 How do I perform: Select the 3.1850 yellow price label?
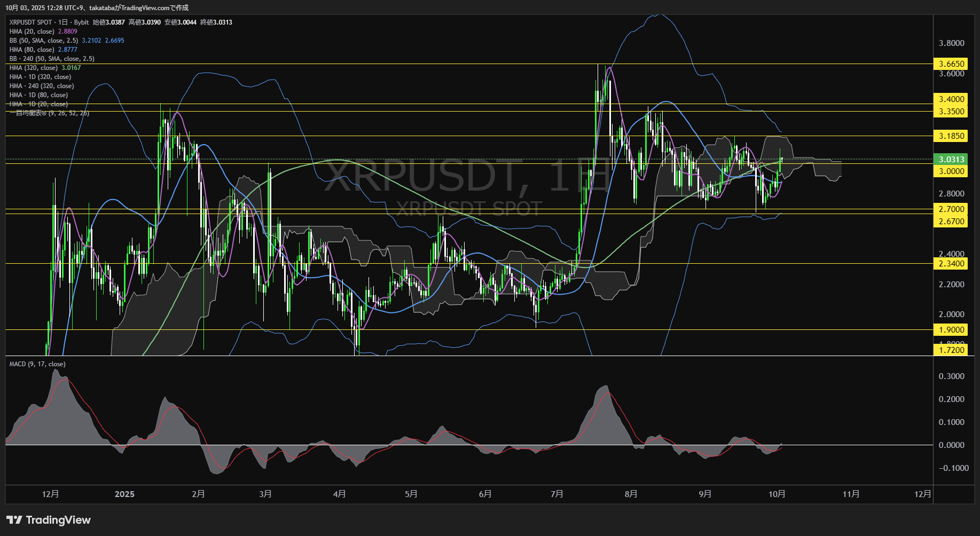pos(951,136)
